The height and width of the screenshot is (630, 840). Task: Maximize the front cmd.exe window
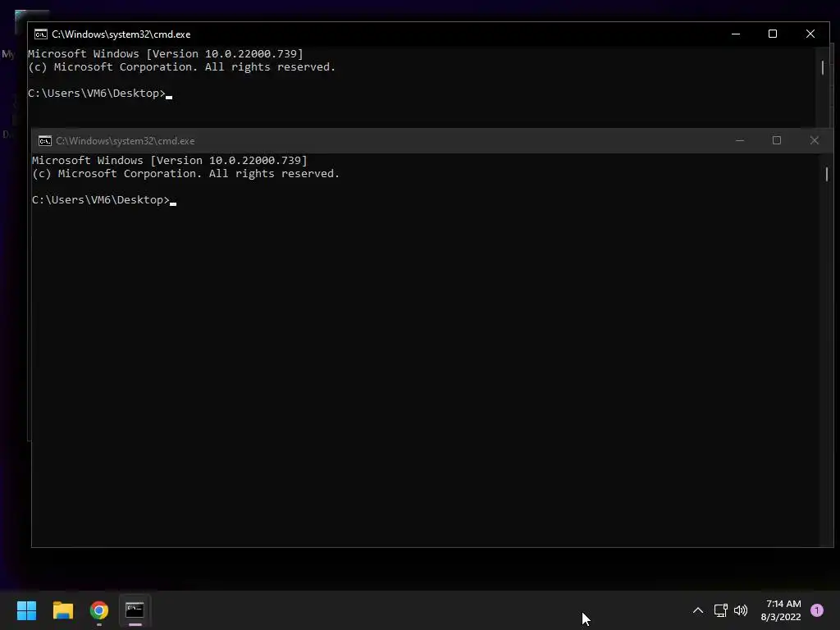777,140
